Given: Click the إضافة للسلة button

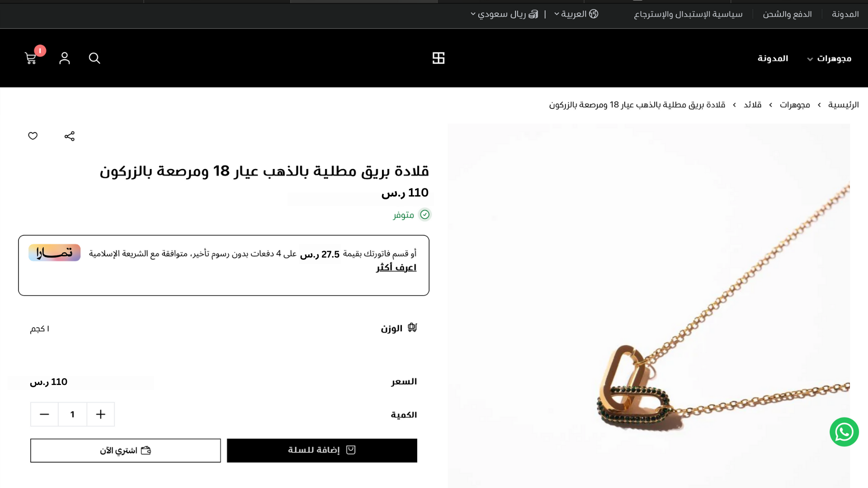Looking at the screenshot, I should click(322, 450).
